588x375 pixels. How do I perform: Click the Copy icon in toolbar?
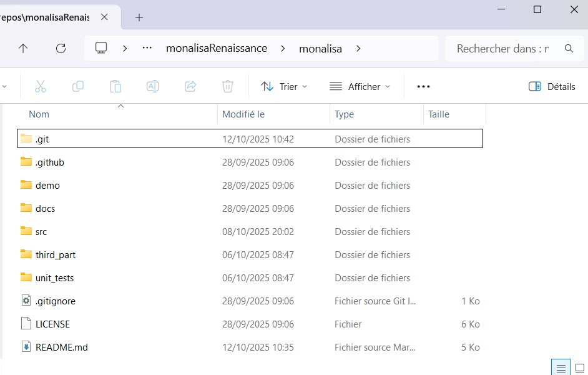[x=78, y=86]
